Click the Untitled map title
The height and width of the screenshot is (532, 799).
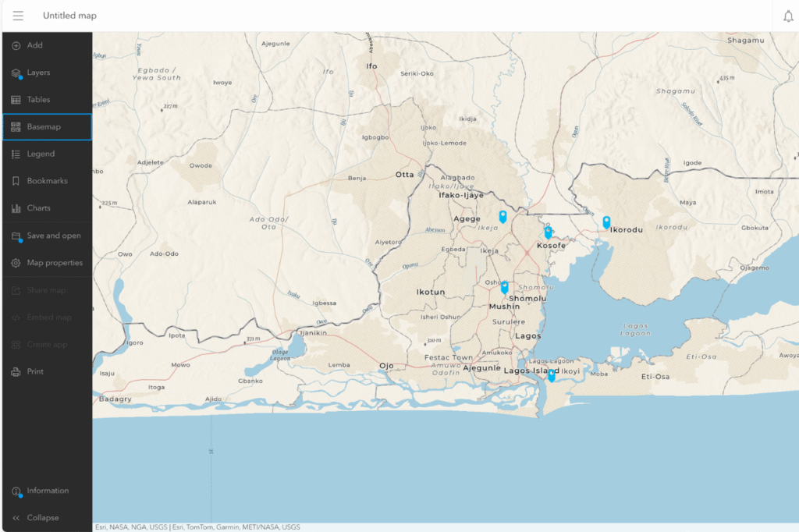pos(69,15)
